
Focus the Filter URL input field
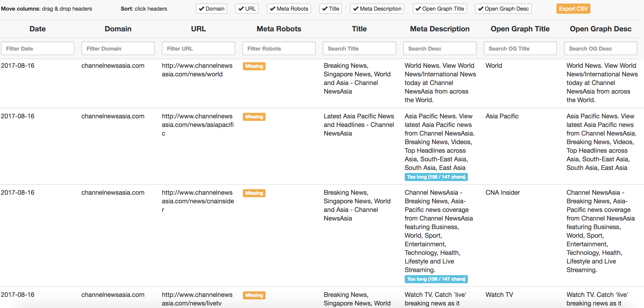199,48
